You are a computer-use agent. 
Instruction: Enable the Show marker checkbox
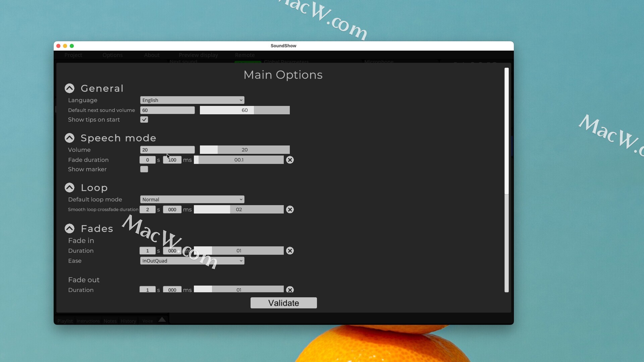pyautogui.click(x=144, y=169)
